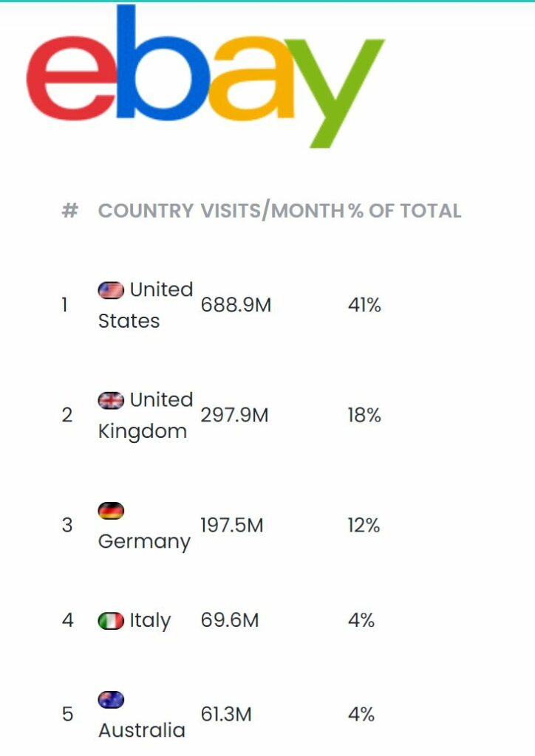
Task: Click the 18% share for United Kingdom
Action: pos(365,415)
